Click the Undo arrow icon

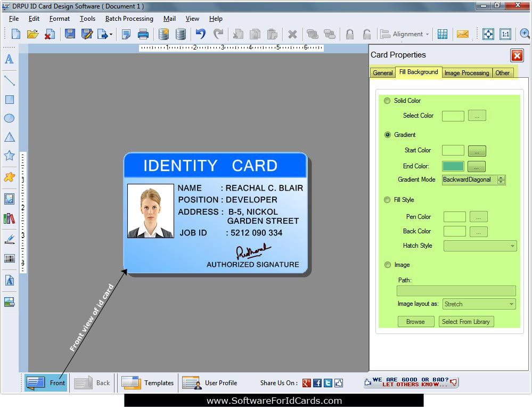(201, 34)
